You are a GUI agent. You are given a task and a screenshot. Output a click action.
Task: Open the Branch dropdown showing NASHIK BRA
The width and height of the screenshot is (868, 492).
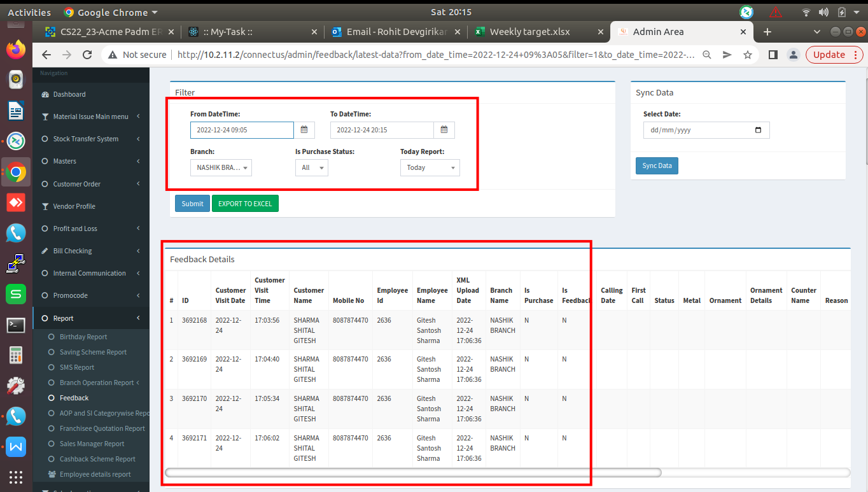coord(221,167)
